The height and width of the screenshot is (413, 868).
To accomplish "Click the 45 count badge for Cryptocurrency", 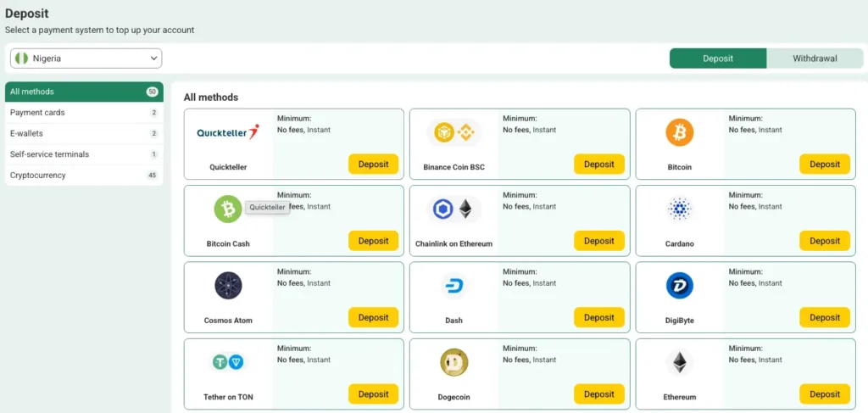I will pyautogui.click(x=153, y=176).
